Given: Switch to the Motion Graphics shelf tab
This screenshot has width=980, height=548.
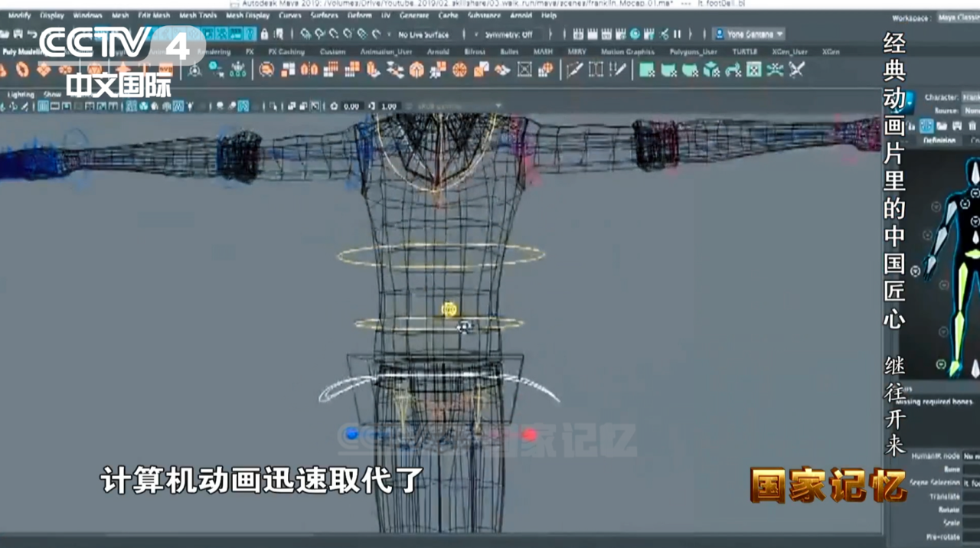Looking at the screenshot, I should coord(627,52).
